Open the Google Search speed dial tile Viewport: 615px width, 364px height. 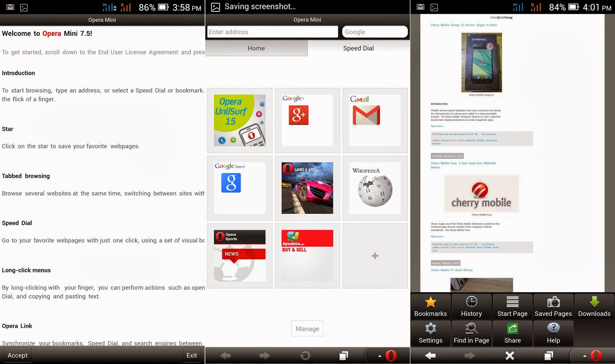[240, 188]
